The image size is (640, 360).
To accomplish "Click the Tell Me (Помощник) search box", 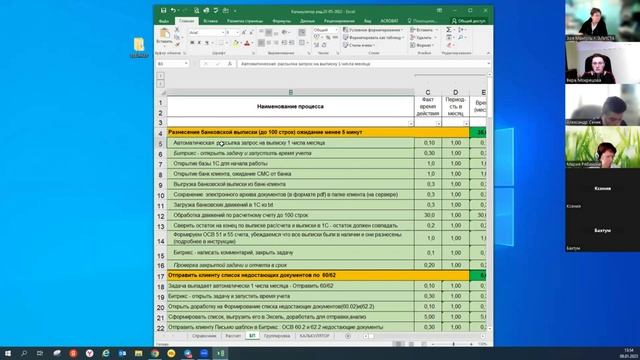I will (x=422, y=21).
